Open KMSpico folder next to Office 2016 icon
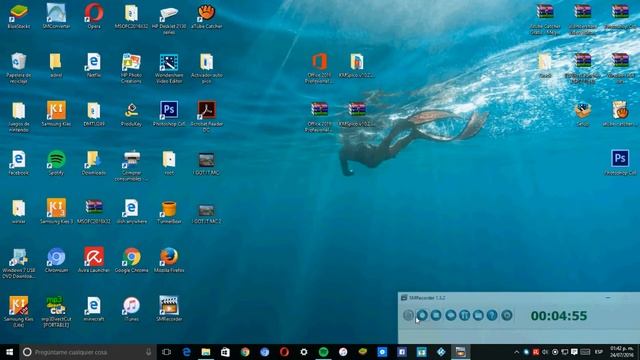 tap(357, 65)
